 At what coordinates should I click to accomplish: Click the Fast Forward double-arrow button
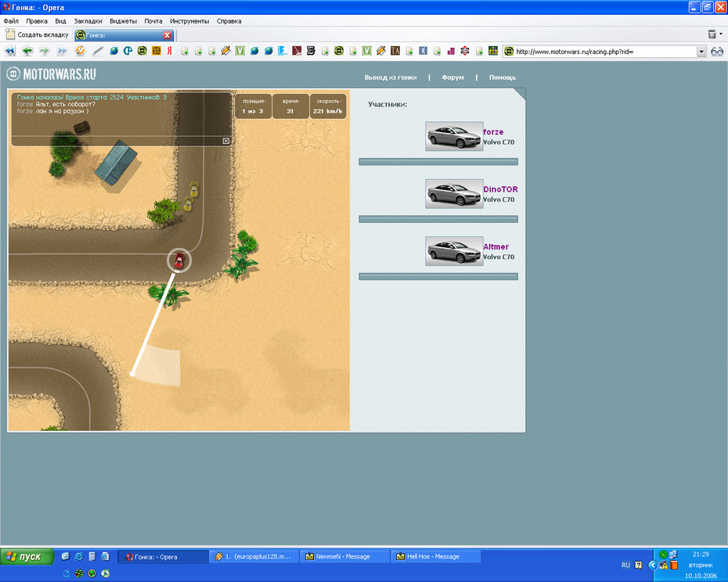click(62, 51)
